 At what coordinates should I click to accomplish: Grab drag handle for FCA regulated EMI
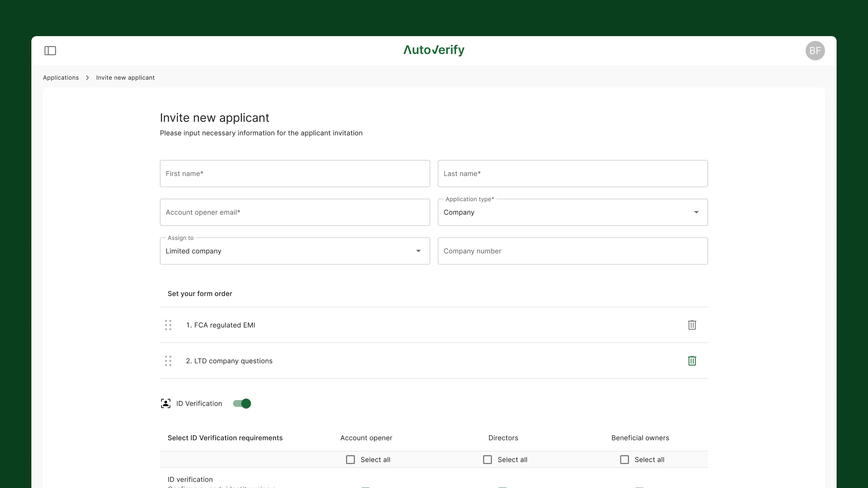(x=168, y=325)
